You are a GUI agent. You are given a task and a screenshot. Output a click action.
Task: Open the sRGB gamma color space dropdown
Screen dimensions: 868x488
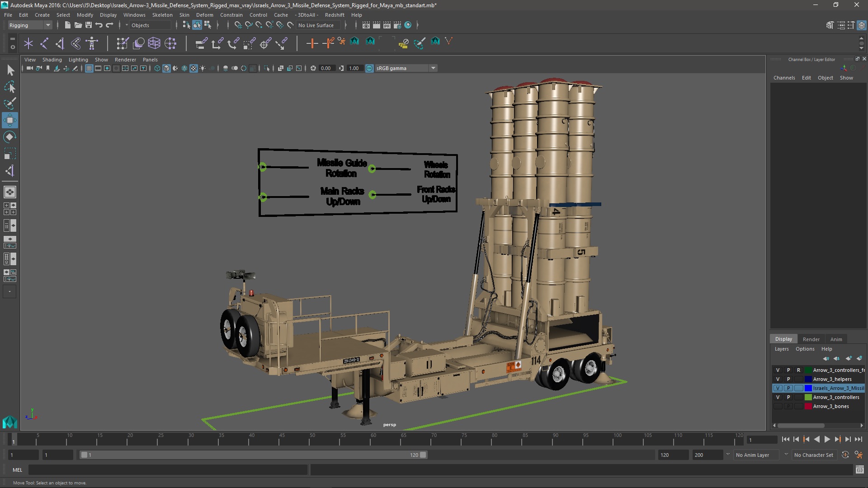pyautogui.click(x=406, y=68)
